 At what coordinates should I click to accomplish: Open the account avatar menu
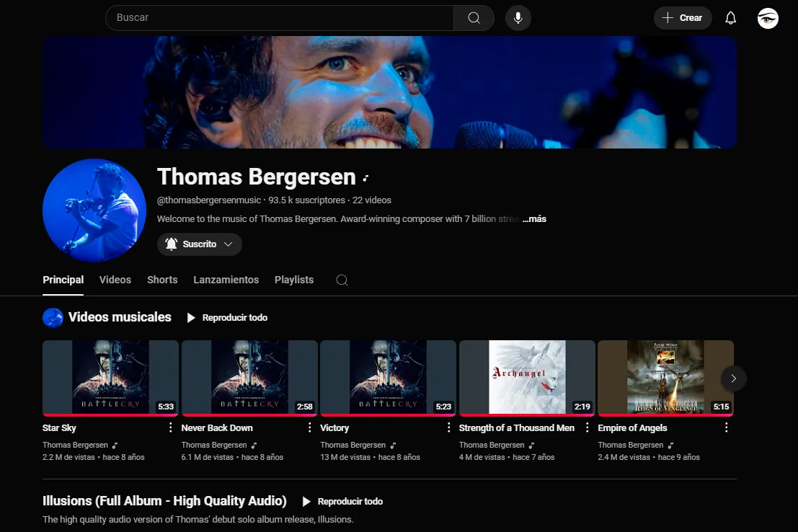(768, 18)
